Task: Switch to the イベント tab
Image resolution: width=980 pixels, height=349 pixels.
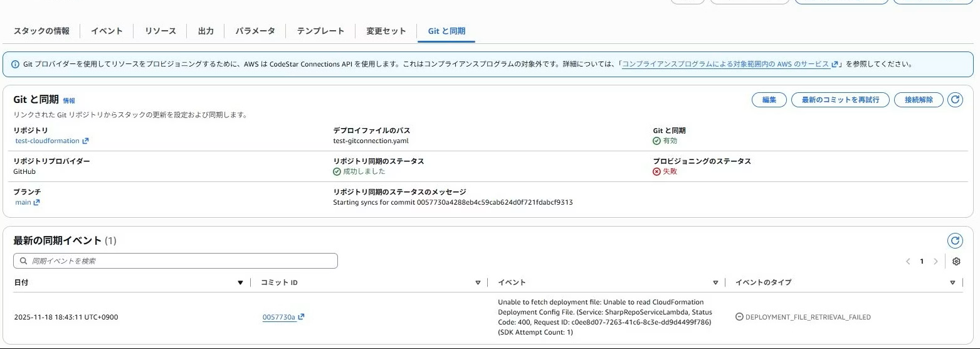Action: (x=107, y=31)
